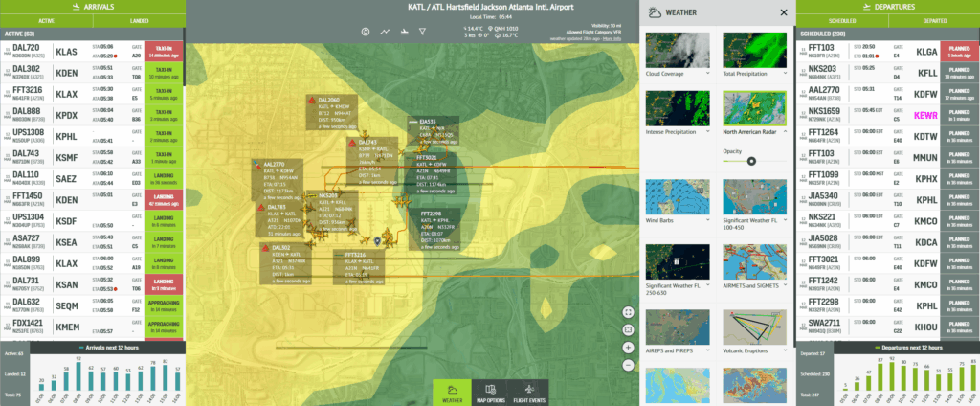Zoom in on the map
The width and height of the screenshot is (980, 406).
tap(628, 347)
